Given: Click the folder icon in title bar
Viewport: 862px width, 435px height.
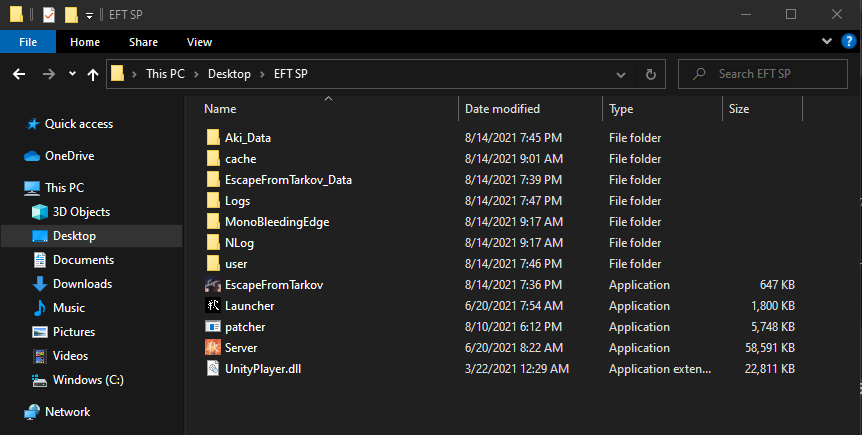Looking at the screenshot, I should pos(16,14).
